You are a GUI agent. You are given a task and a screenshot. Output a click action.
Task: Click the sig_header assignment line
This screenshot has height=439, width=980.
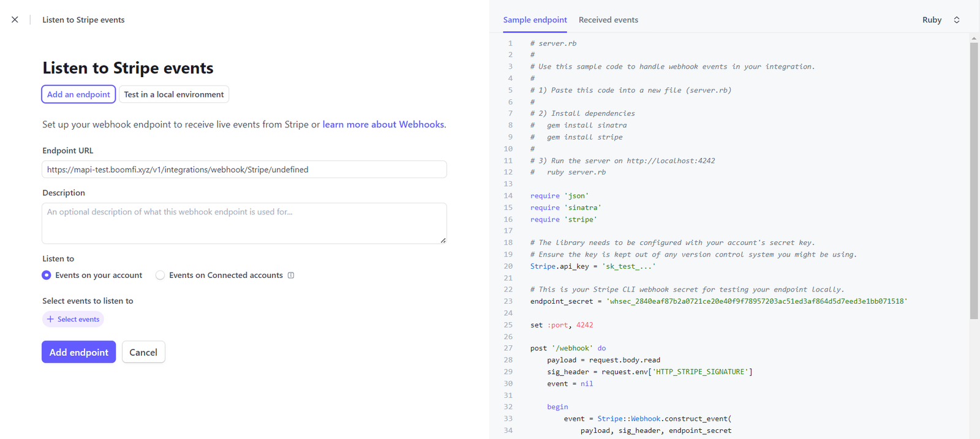(x=650, y=372)
